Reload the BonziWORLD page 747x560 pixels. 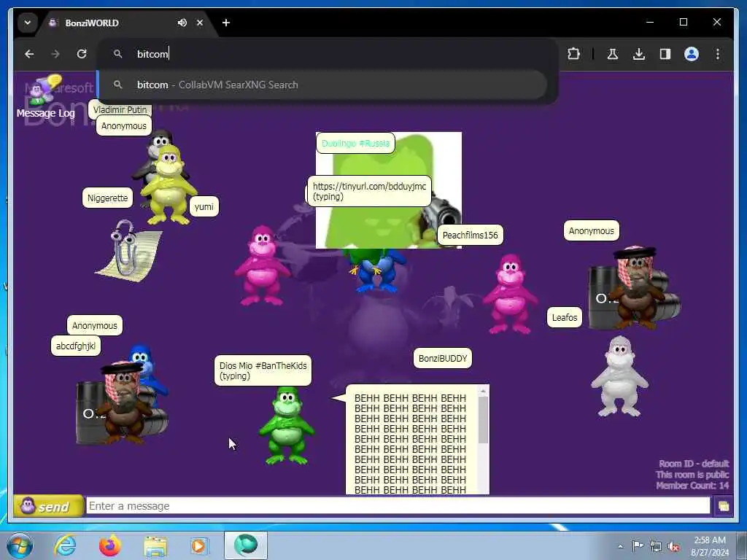82,54
